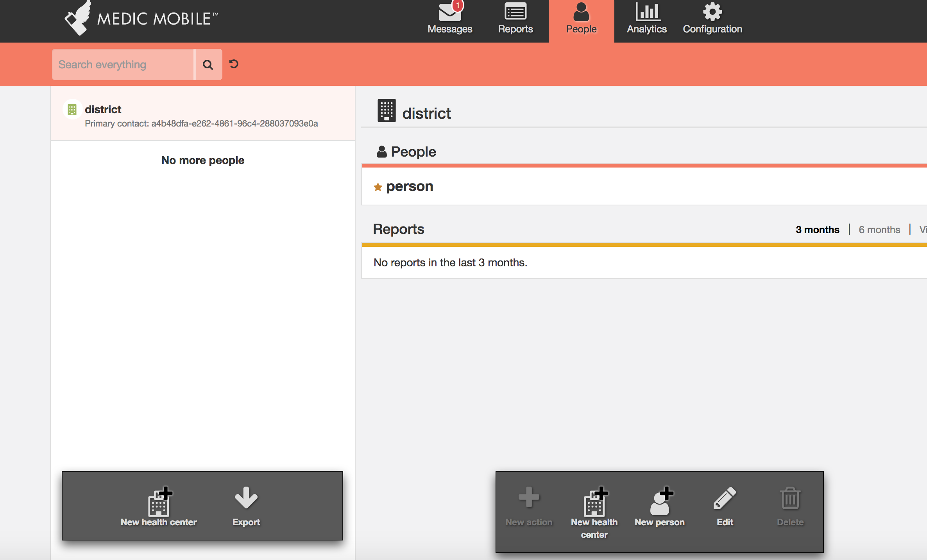Click the New person button

[x=660, y=506]
